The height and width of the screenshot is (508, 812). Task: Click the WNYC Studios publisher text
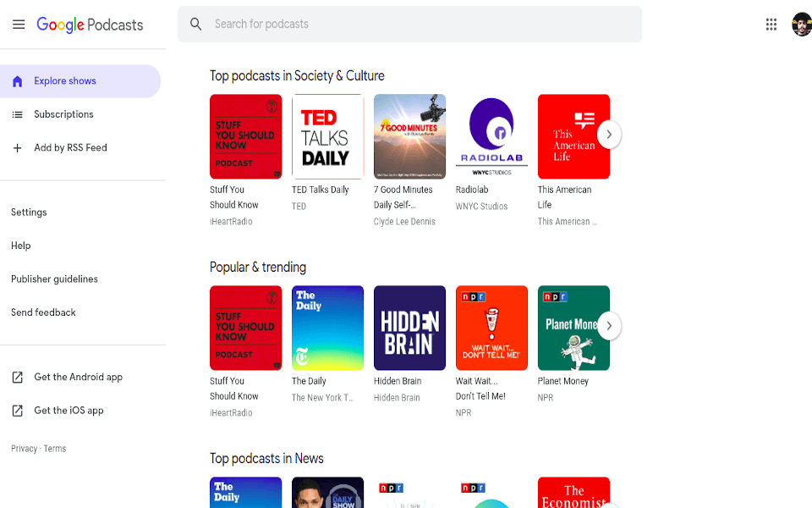pos(481,207)
